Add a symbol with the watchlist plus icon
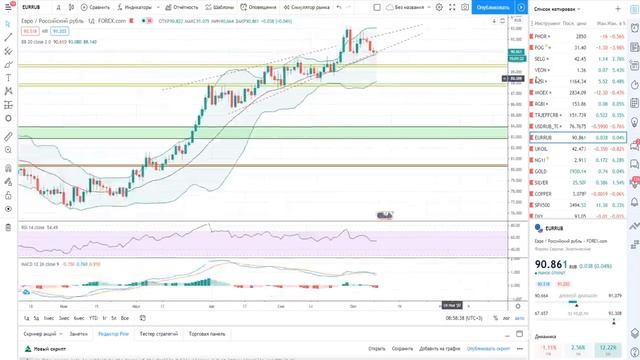This screenshot has width=640, height=360. click(618, 9)
